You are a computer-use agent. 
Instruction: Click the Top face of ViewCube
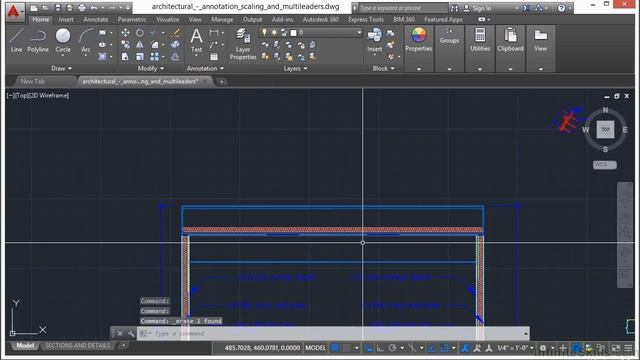(x=605, y=129)
